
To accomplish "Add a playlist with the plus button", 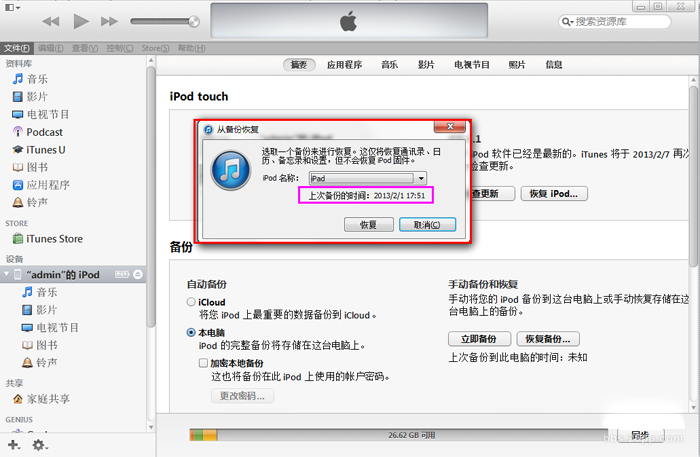I will click(13, 445).
